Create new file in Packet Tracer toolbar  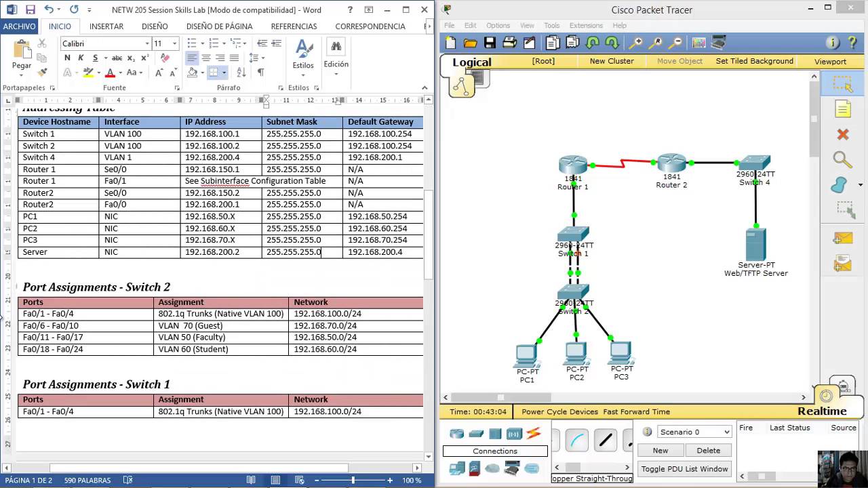[451, 43]
